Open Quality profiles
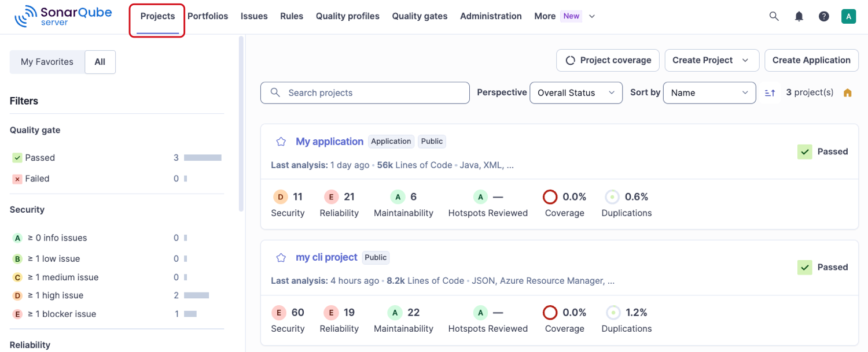The image size is (868, 352). 348,16
